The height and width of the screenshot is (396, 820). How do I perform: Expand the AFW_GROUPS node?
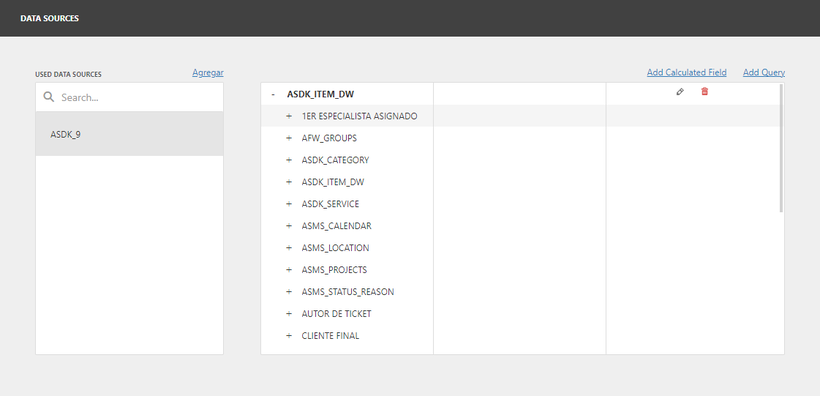coord(289,138)
